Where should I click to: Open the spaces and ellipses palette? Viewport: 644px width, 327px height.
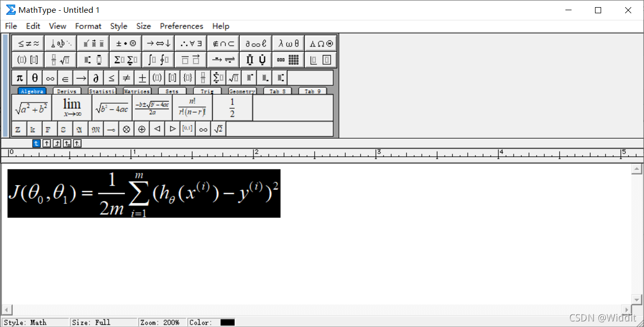click(61, 43)
